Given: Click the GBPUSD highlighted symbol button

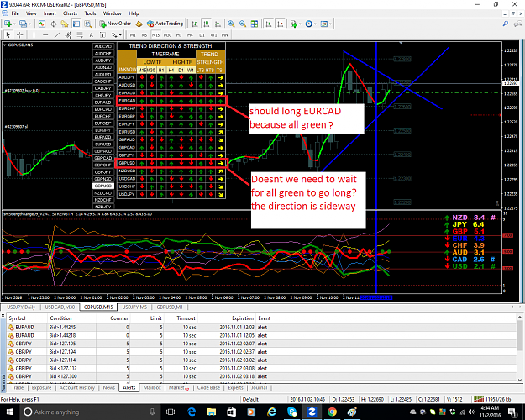Looking at the screenshot, I should click(103, 186).
